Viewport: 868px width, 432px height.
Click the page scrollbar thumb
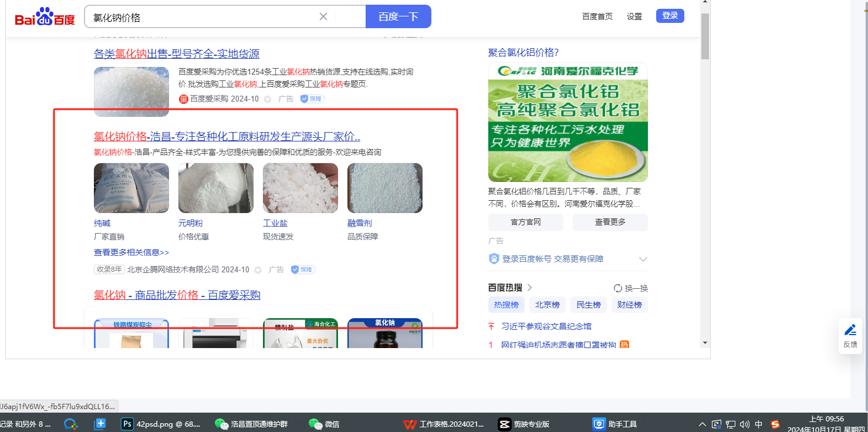705,36
